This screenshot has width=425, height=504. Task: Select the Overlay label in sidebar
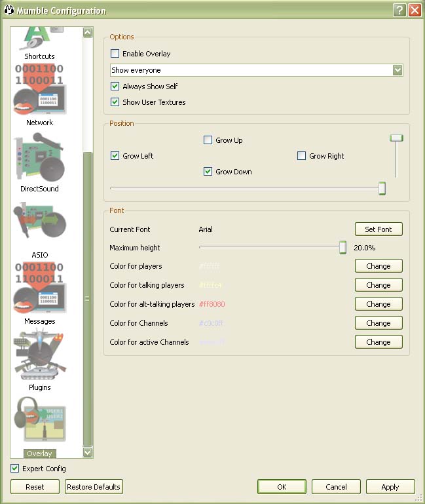click(39, 454)
